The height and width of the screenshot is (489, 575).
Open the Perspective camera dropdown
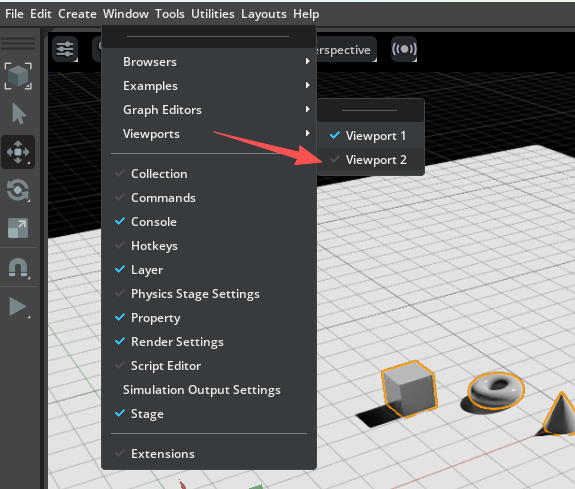coord(346,50)
